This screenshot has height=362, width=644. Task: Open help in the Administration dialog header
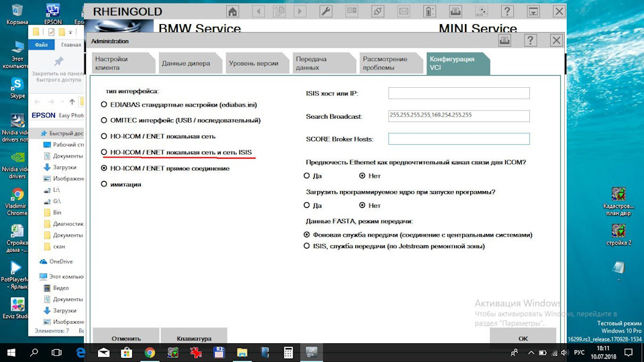coord(530,40)
